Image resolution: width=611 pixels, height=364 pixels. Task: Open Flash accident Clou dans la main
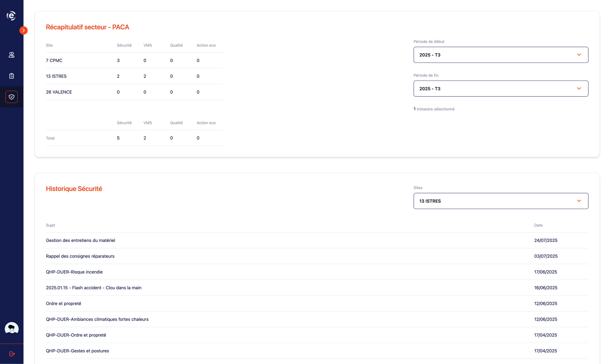click(x=93, y=288)
